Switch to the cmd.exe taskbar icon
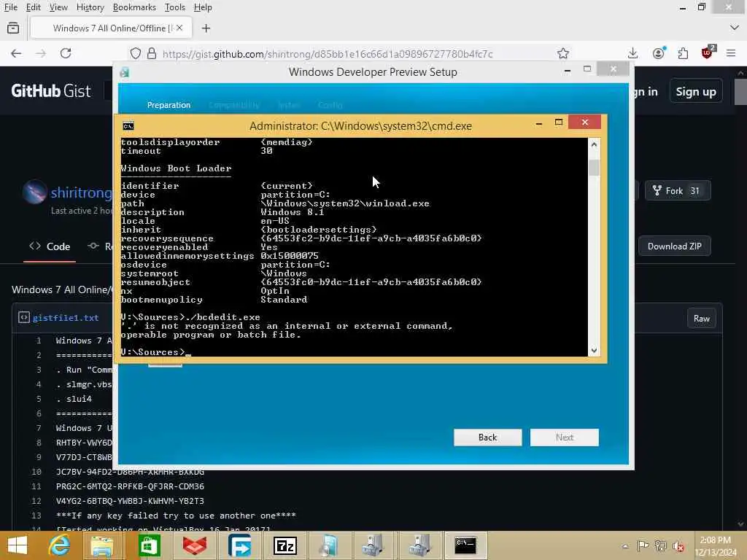 click(x=465, y=545)
